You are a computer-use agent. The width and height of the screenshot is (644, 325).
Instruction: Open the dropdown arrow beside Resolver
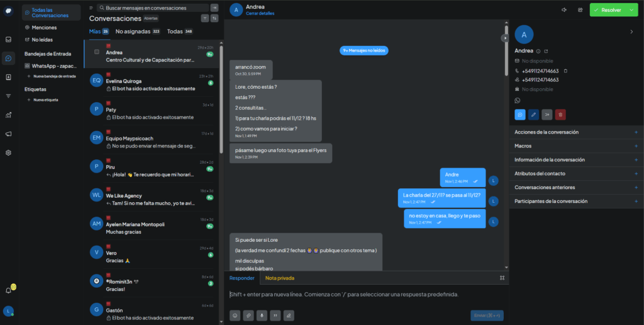631,9
